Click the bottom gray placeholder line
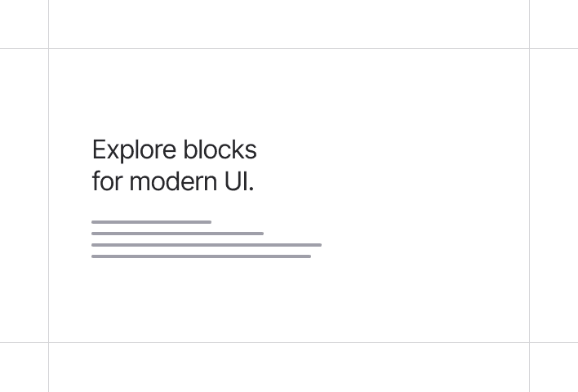Screen dimensions: 578x392 201,256
